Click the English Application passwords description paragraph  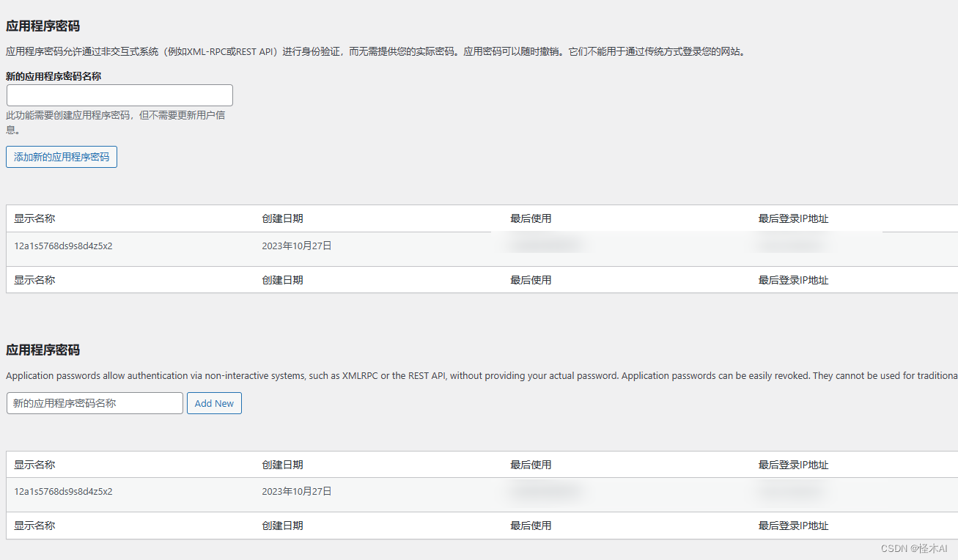pos(482,375)
